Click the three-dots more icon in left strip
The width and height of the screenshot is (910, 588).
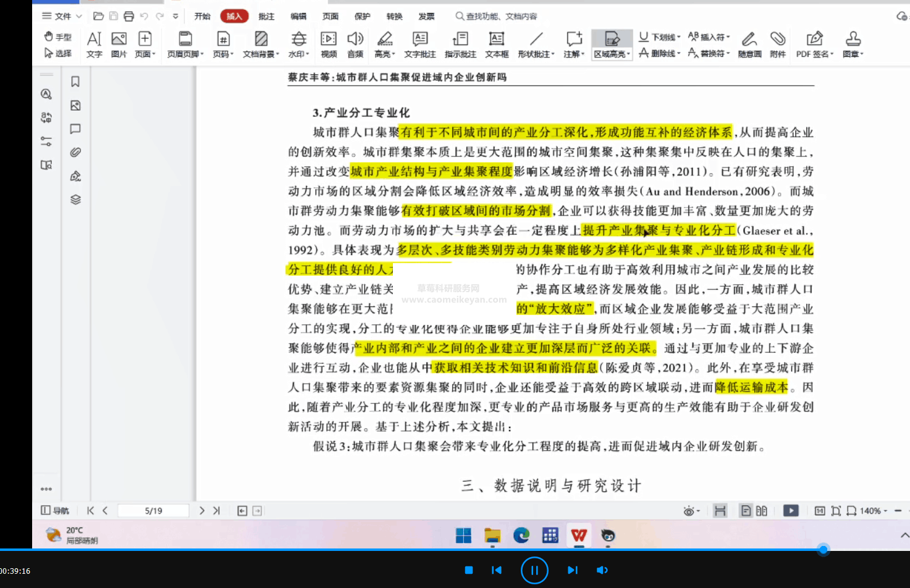pyautogui.click(x=46, y=489)
